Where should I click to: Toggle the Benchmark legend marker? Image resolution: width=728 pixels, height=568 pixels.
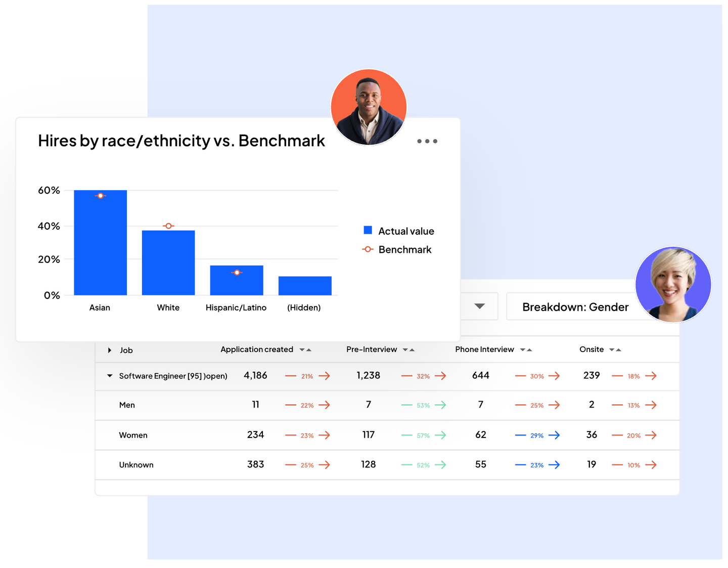(x=368, y=249)
